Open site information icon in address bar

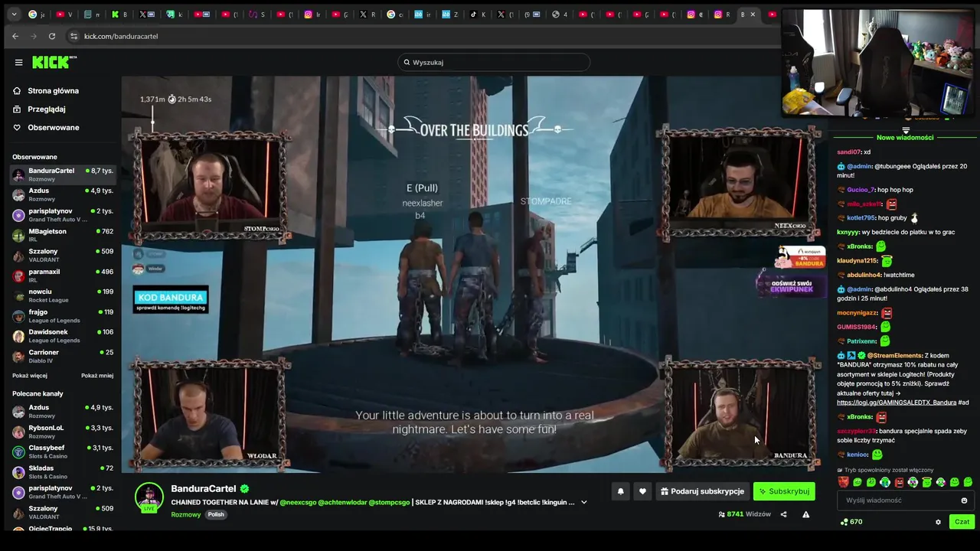(x=73, y=36)
